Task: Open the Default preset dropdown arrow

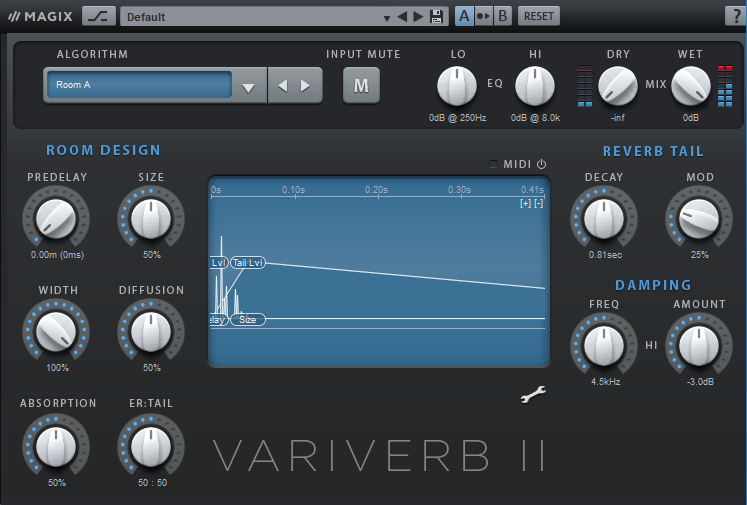Action: [387, 18]
